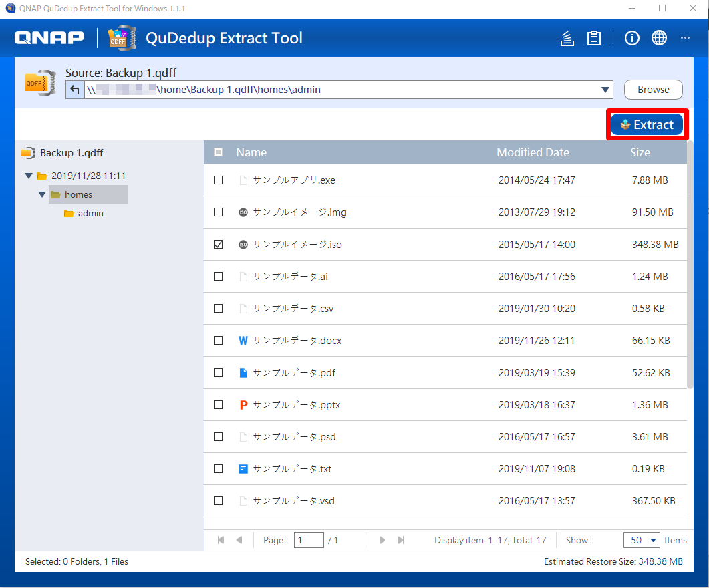Viewport: 709px width, 588px height.
Task: Go to the first page
Action: [221, 540]
